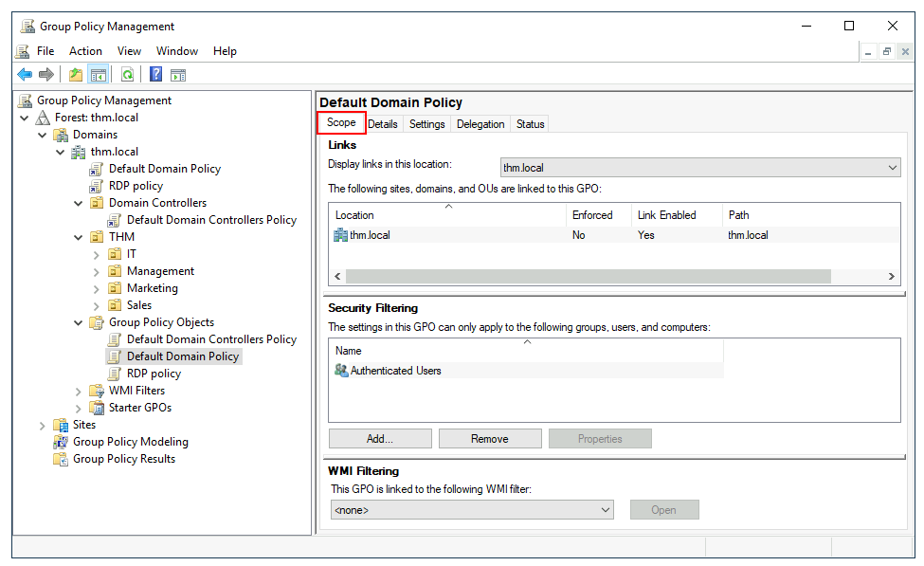Click Show/Hide Action Pane toolbar icon

click(178, 75)
